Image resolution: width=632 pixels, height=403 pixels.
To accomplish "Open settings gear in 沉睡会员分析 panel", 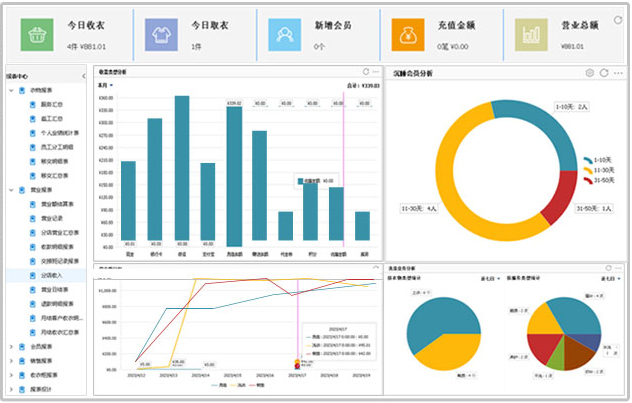I will point(589,73).
